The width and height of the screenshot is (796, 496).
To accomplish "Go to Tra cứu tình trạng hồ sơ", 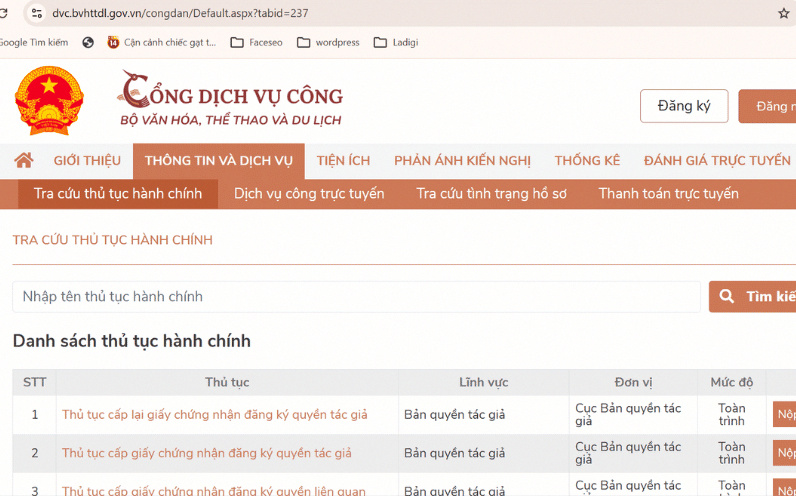I will coord(491,193).
